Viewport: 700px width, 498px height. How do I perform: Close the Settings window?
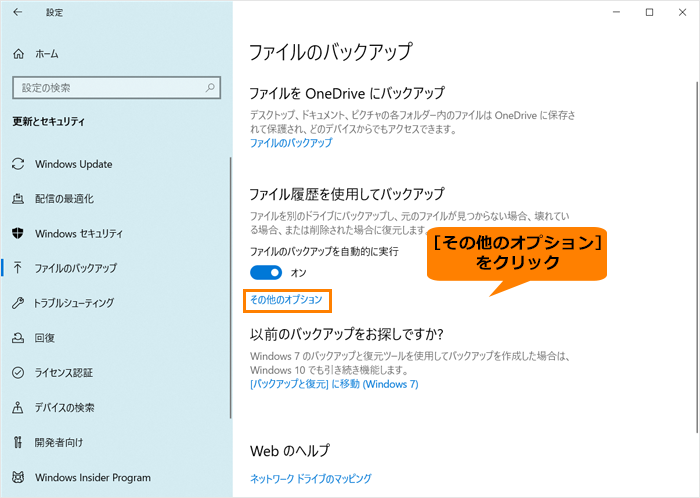click(x=683, y=12)
